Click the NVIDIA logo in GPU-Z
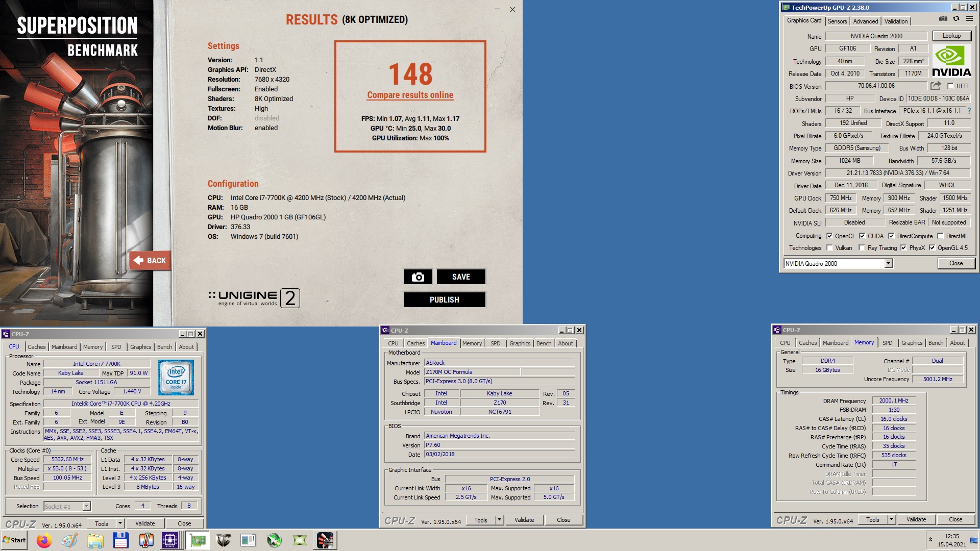The image size is (980, 551). tap(951, 61)
